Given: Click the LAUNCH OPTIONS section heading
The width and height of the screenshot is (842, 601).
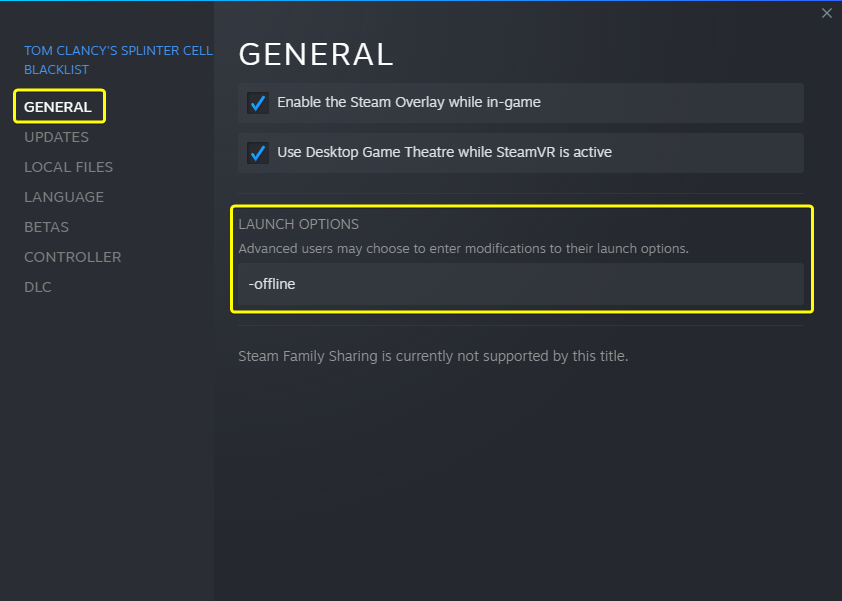Looking at the screenshot, I should tap(299, 224).
